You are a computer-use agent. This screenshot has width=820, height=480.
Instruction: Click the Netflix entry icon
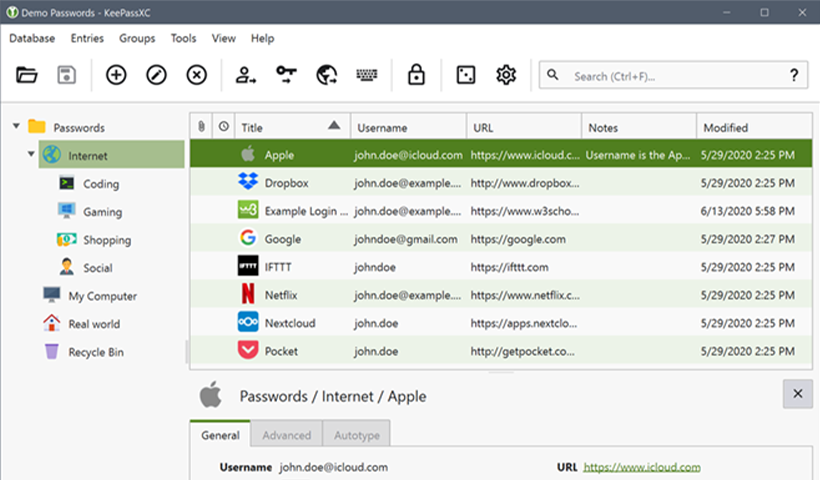[248, 294]
